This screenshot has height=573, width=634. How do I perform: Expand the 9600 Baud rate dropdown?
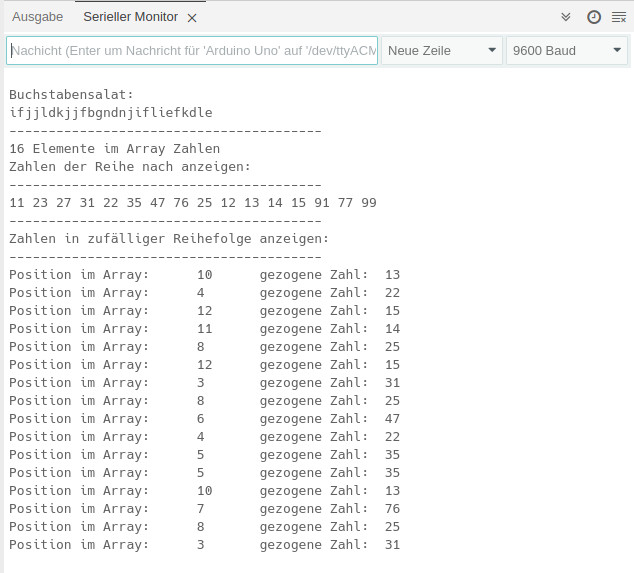point(566,50)
